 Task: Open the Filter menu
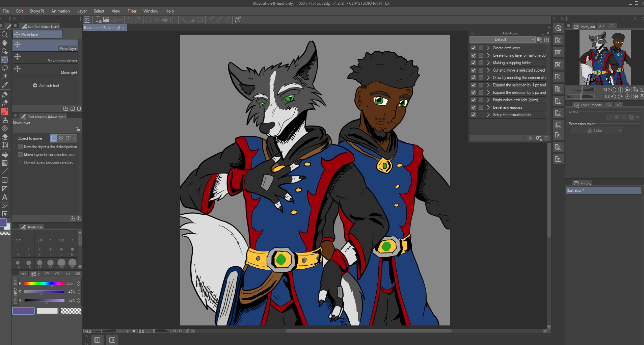(x=132, y=11)
